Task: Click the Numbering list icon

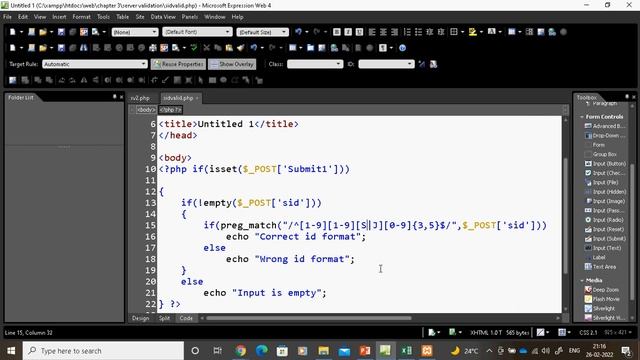Action: (407, 32)
